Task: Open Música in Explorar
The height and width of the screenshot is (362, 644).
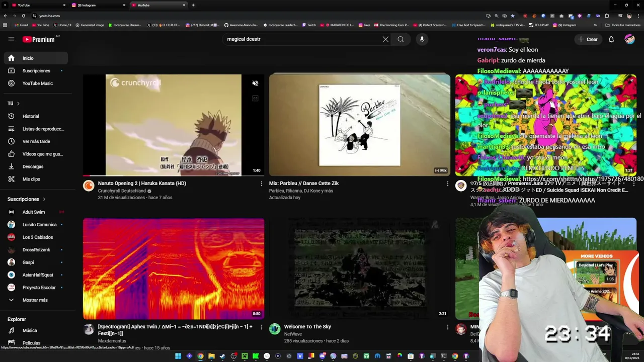Action: coord(36,330)
